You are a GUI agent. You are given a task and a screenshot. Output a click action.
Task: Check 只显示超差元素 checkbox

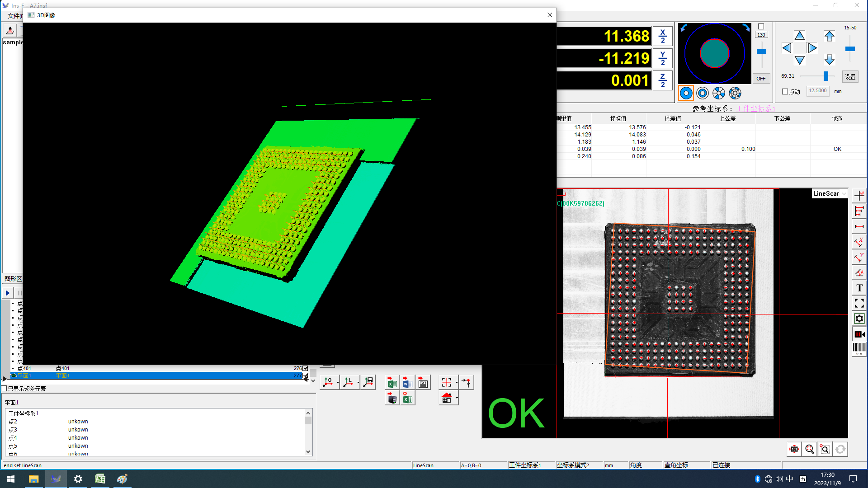point(4,389)
